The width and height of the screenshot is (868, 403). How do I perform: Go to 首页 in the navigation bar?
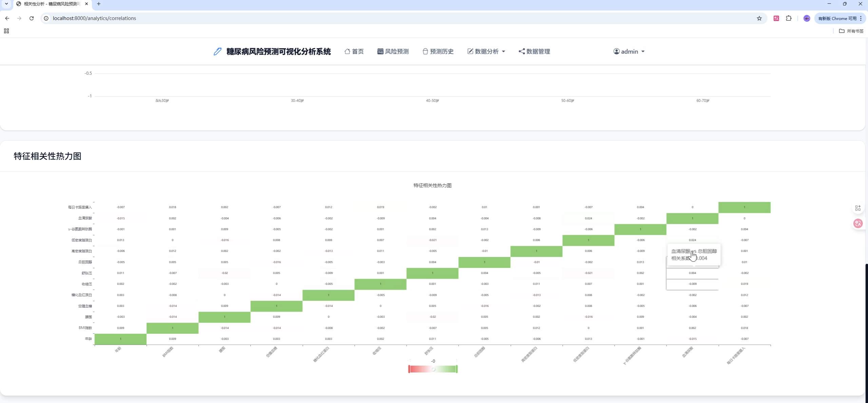click(354, 52)
